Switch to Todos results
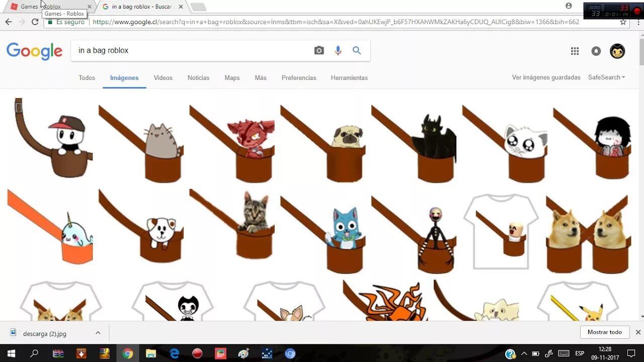This screenshot has height=362, width=644. point(87,78)
